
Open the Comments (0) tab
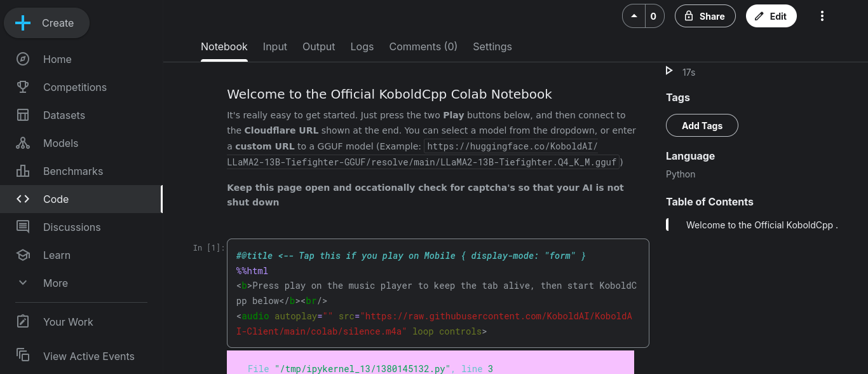coord(423,46)
